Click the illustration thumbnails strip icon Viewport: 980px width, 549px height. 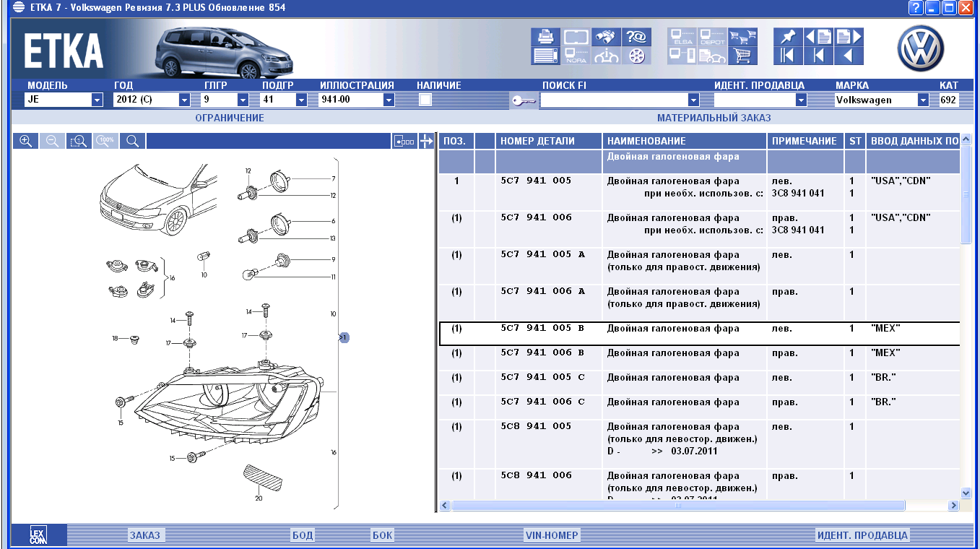pyautogui.click(x=404, y=141)
